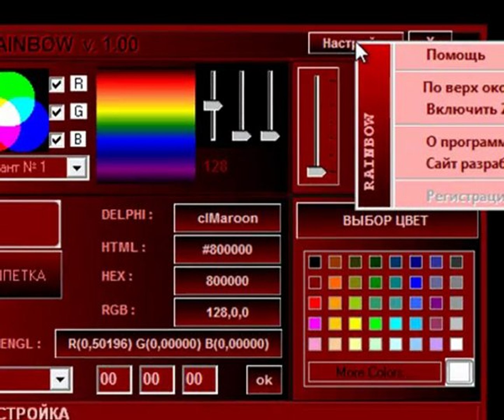
Task: Click the HTML field showing #800000
Action: pyautogui.click(x=227, y=249)
